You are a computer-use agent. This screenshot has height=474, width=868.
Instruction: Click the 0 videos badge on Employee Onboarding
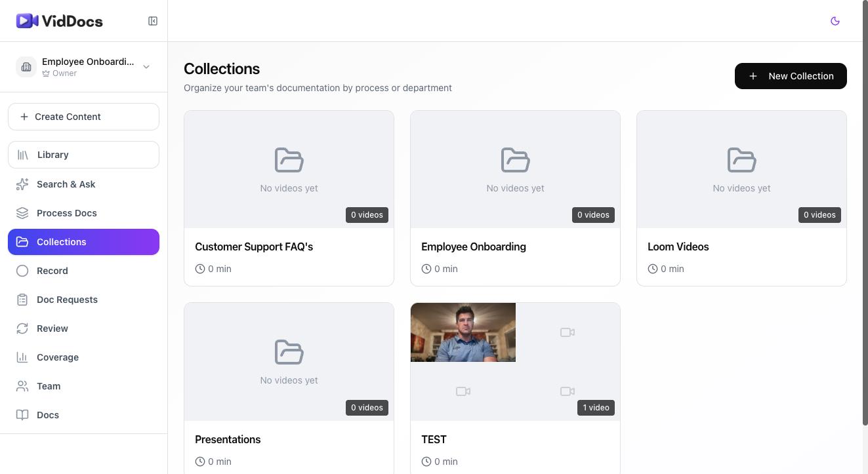pyautogui.click(x=593, y=215)
